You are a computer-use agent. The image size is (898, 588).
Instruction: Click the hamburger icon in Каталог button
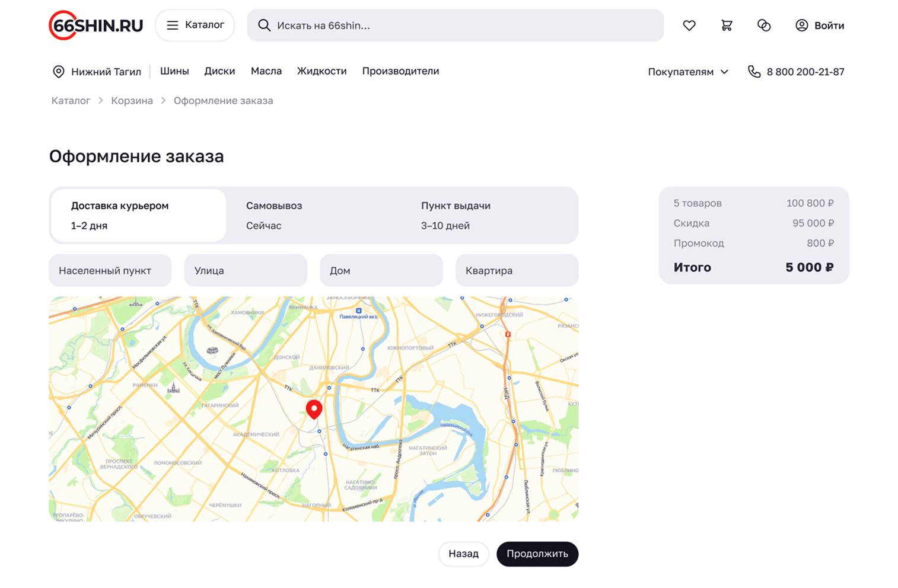172,25
